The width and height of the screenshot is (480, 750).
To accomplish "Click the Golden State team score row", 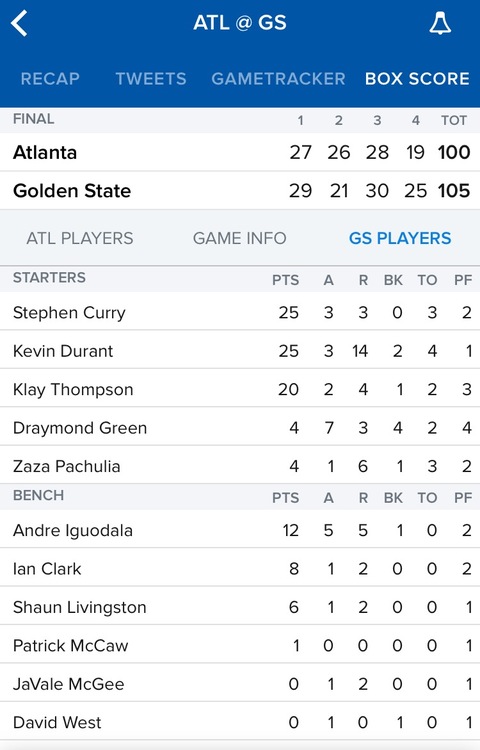I will click(x=240, y=190).
